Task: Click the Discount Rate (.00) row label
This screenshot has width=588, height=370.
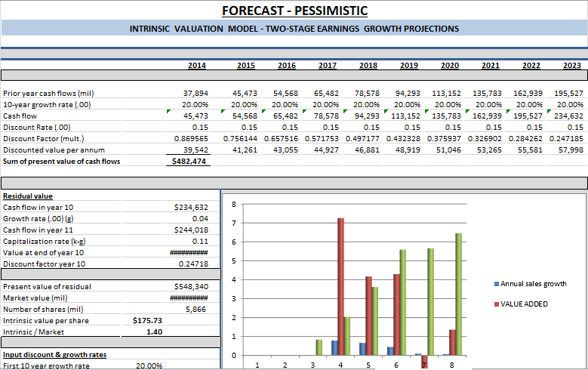Action: pyautogui.click(x=37, y=127)
